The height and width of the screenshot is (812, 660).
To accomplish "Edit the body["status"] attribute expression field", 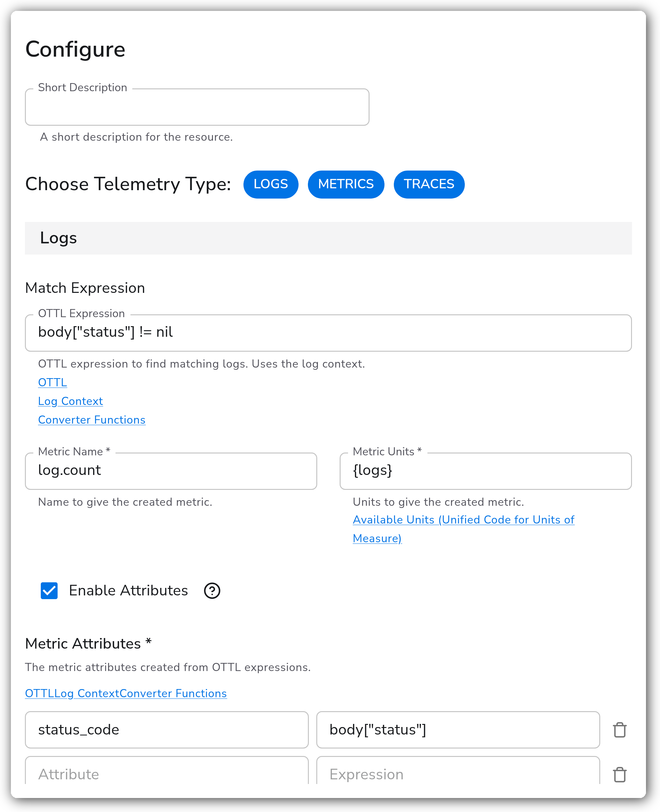I will [458, 730].
